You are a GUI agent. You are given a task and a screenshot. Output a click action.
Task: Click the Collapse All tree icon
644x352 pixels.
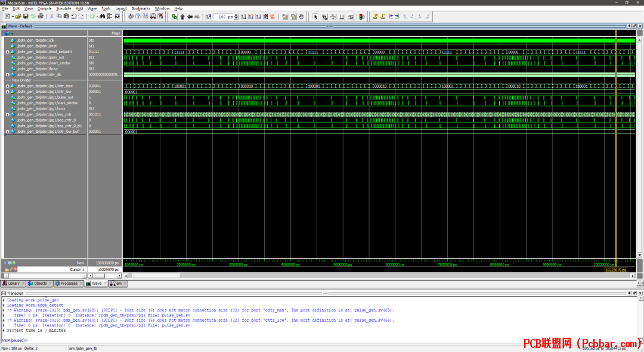pos(110,17)
